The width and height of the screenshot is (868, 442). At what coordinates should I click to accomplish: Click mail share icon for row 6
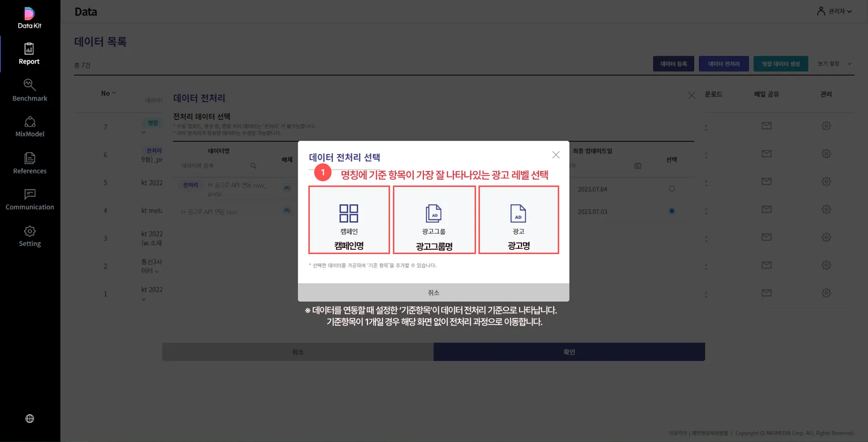coord(767,154)
